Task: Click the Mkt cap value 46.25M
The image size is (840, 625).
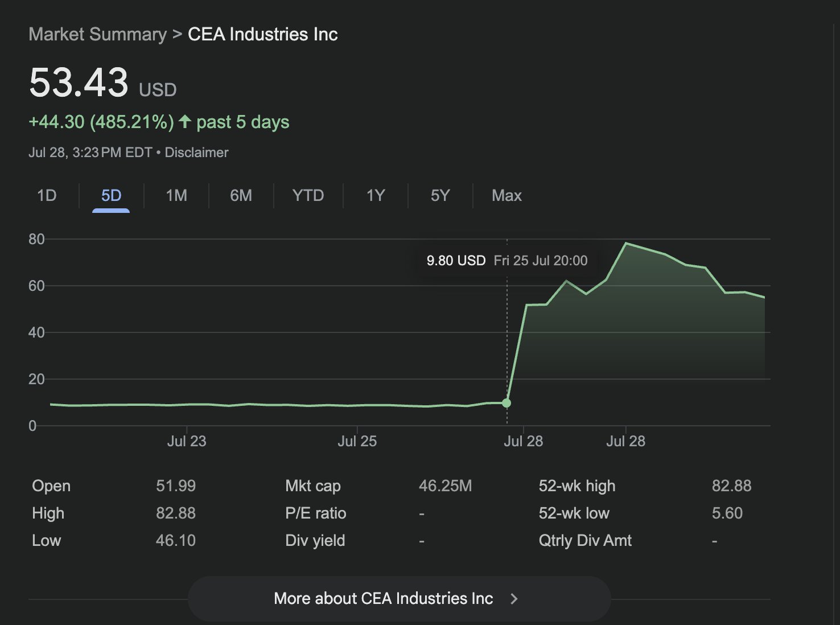Action: click(x=445, y=486)
